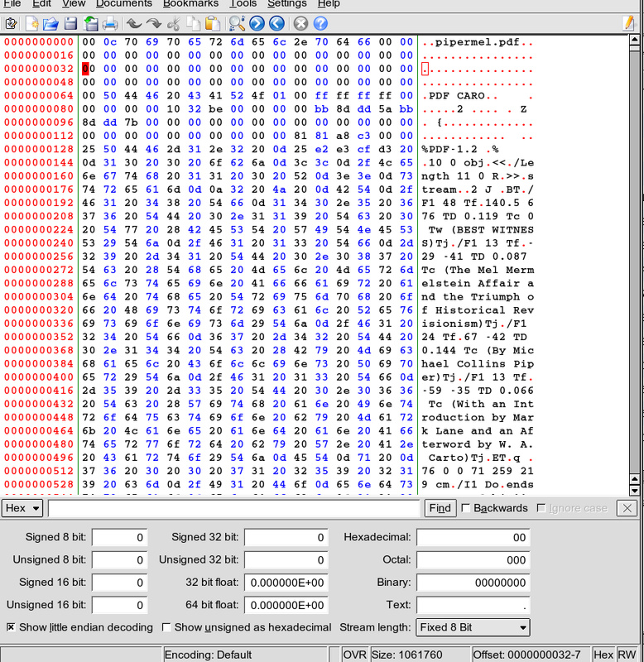Click 'Encoding: Default' in the status bar
The height and width of the screenshot is (662, 644).
[x=209, y=655]
